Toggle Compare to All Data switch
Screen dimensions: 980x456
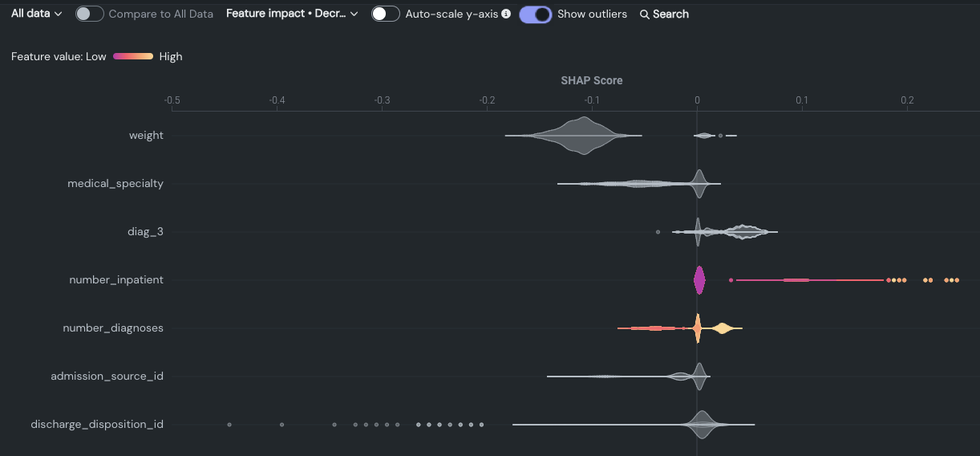point(89,14)
